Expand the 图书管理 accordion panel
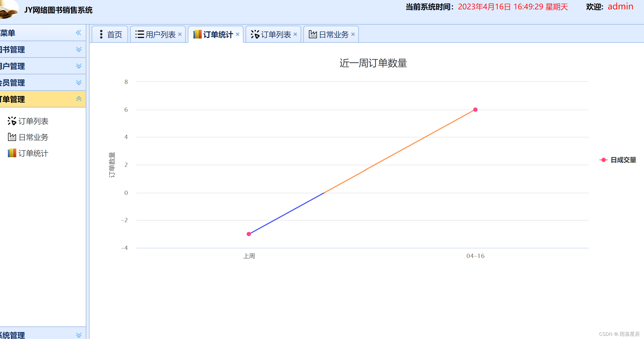644x339 pixels. coord(79,49)
